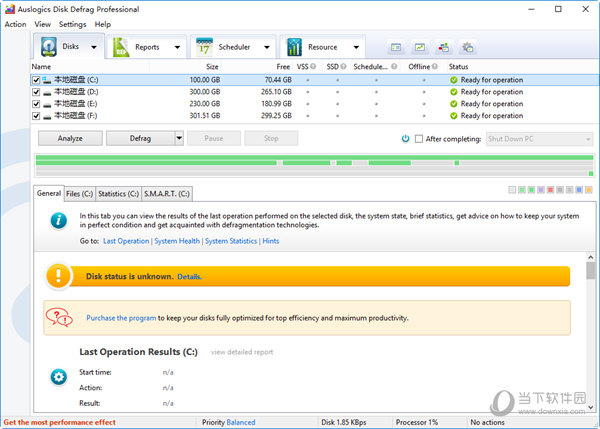The image size is (600, 429).
Task: Expand the Resource dropdown arrow
Action: pos(356,47)
